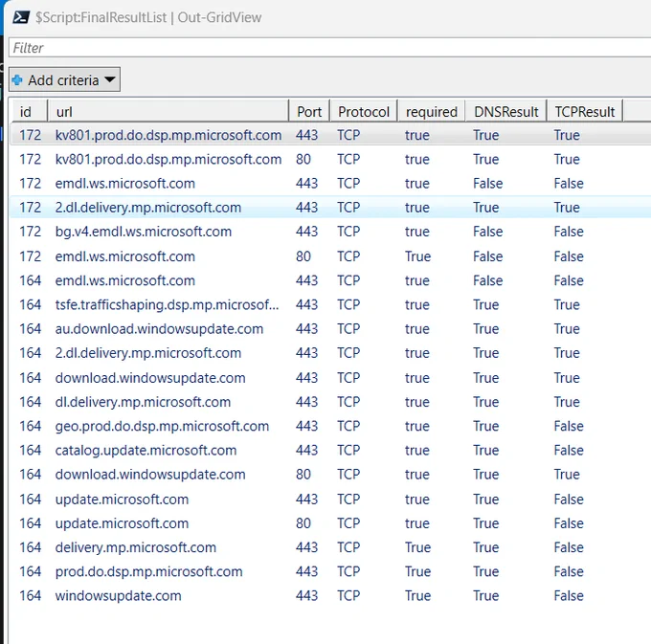Click required True in windowsupdate.com row
Image resolution: width=651 pixels, height=644 pixels.
point(417,595)
